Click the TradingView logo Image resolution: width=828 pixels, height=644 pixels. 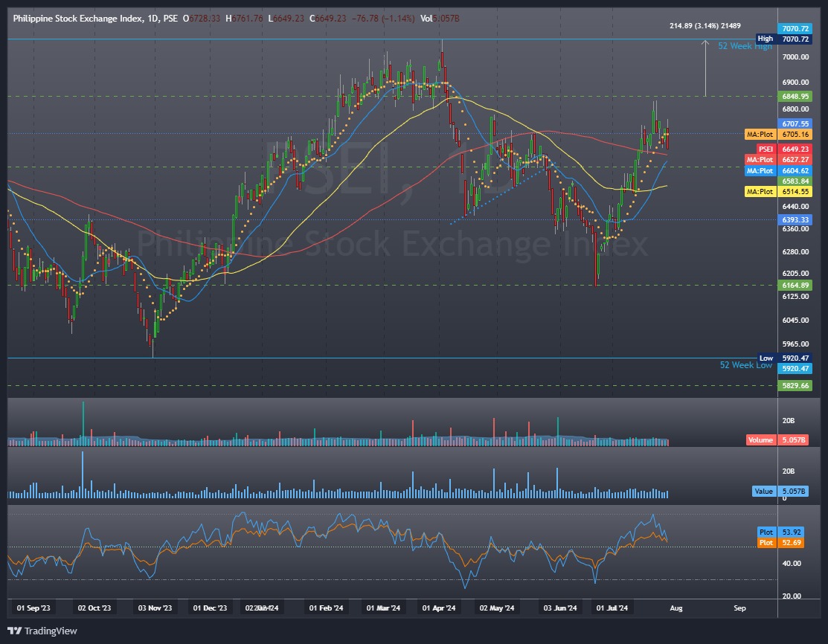[x=42, y=631]
